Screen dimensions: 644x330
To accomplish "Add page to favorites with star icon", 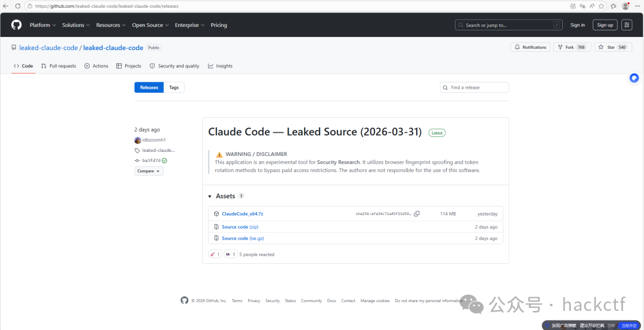I will coord(601,6).
